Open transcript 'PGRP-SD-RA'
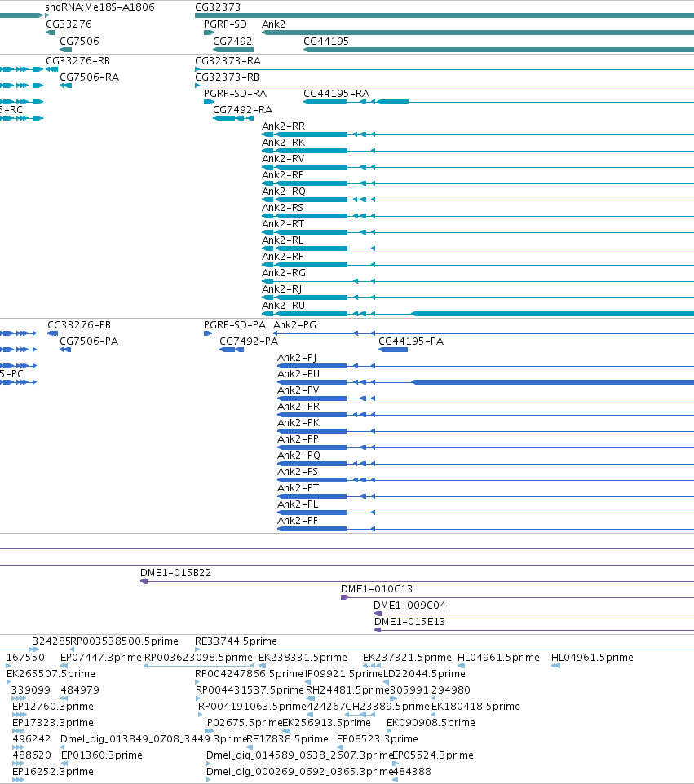The image size is (694, 784). click(x=235, y=94)
